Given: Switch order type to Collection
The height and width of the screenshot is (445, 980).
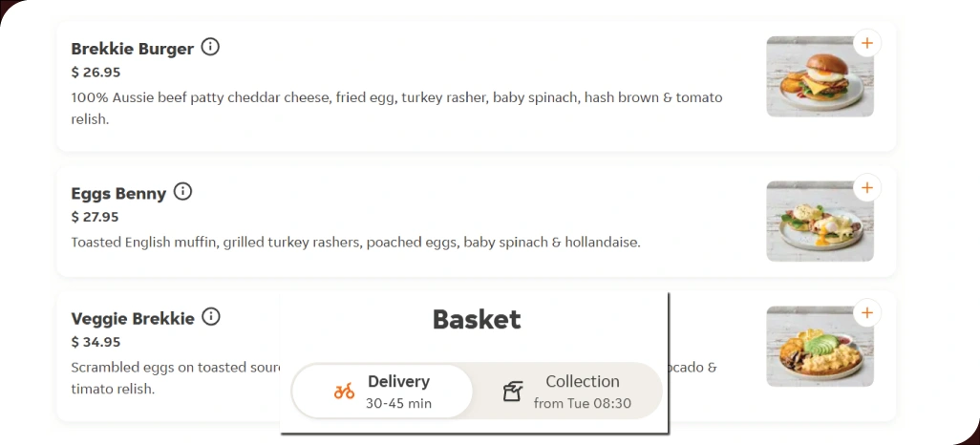Looking at the screenshot, I should point(567,392).
